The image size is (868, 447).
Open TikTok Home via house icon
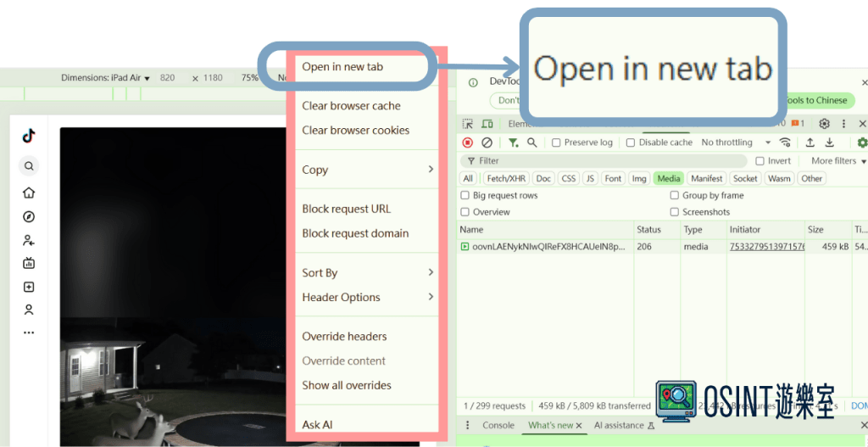point(29,193)
